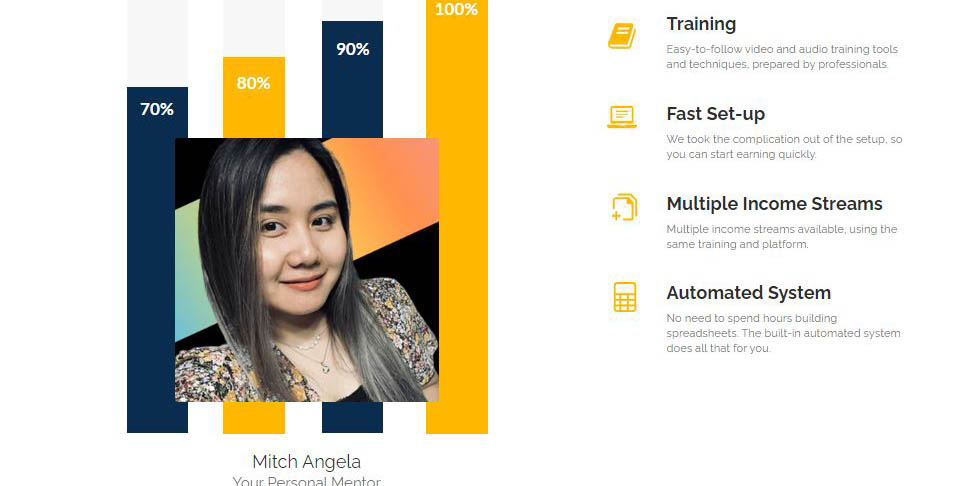Image resolution: width=972 pixels, height=486 pixels.
Task: Click the Your Personal Mentor caption
Action: pyautogui.click(x=306, y=481)
